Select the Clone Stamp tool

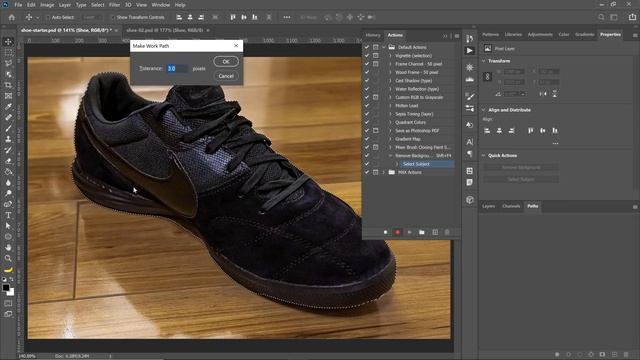click(x=8, y=139)
